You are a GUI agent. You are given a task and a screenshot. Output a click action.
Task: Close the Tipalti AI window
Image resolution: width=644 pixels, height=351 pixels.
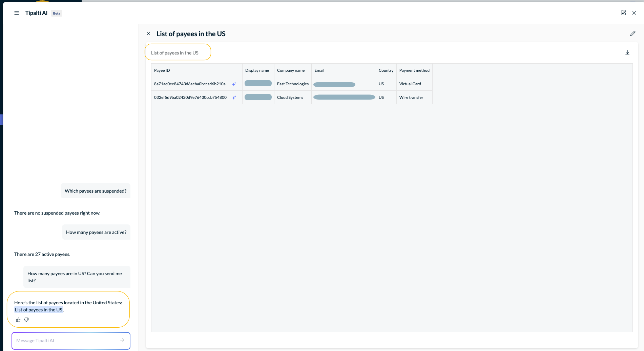(x=634, y=13)
